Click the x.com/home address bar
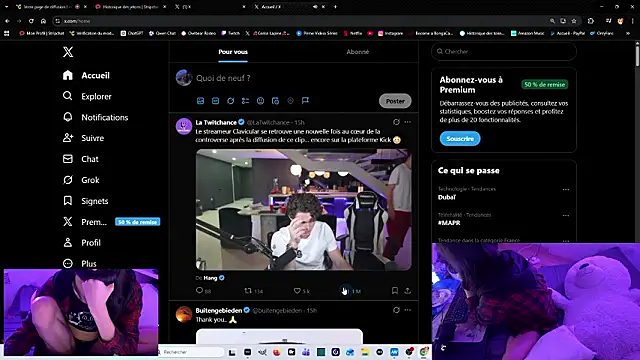The image size is (640, 360). click(x=301, y=21)
